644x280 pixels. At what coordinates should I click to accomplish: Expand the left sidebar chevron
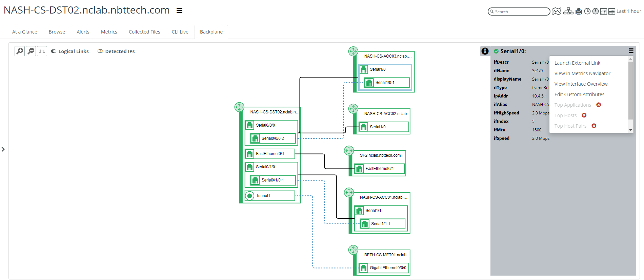coord(3,149)
